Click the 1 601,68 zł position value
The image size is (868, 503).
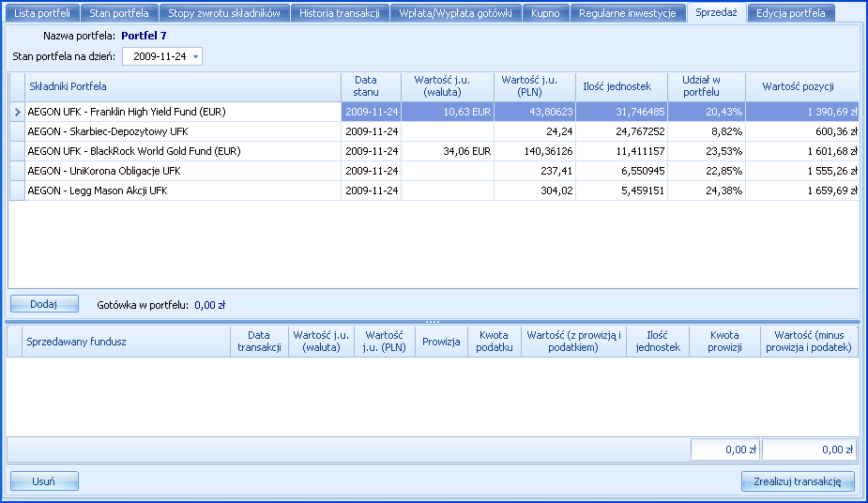[x=802, y=151]
